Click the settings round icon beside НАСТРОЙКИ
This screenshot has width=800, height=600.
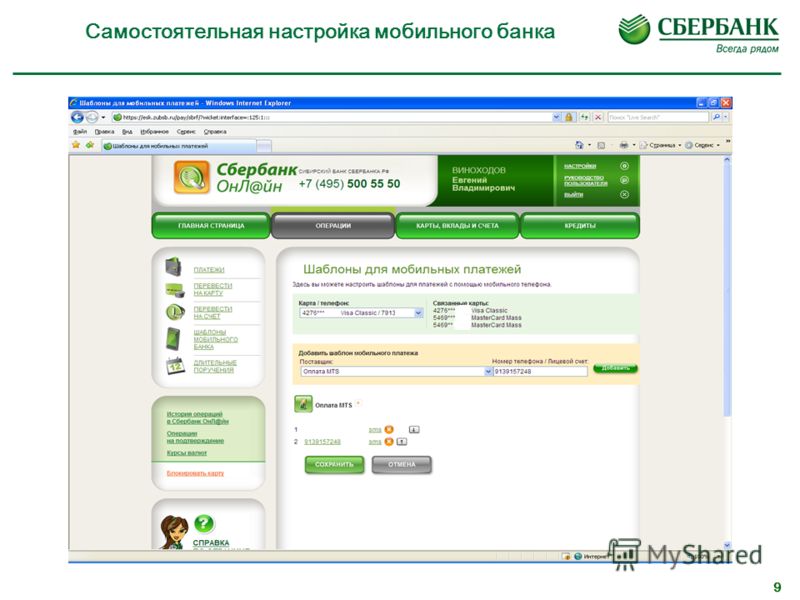tap(624, 166)
